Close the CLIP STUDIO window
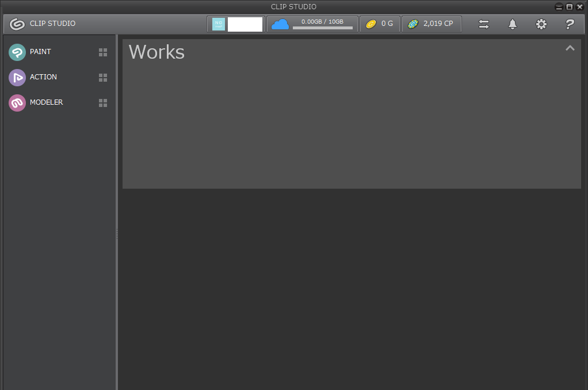Image resolution: width=588 pixels, height=390 pixels. (x=580, y=7)
